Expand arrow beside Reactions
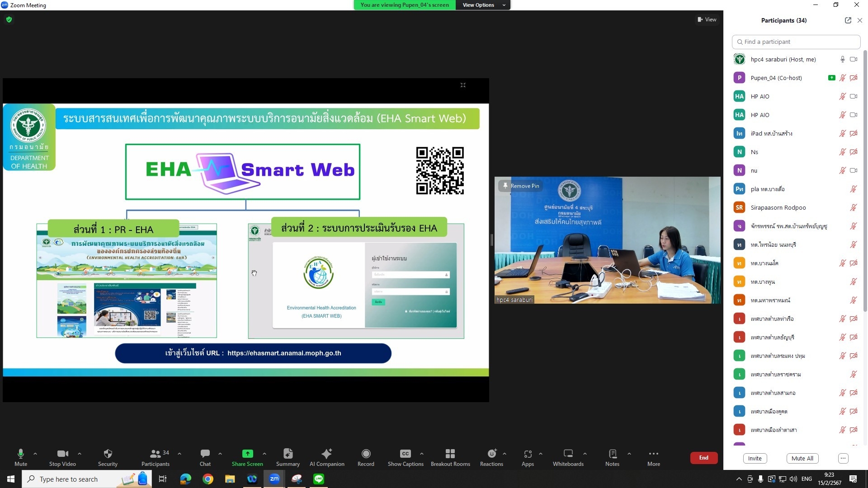This screenshot has height=488, width=868. (x=505, y=454)
